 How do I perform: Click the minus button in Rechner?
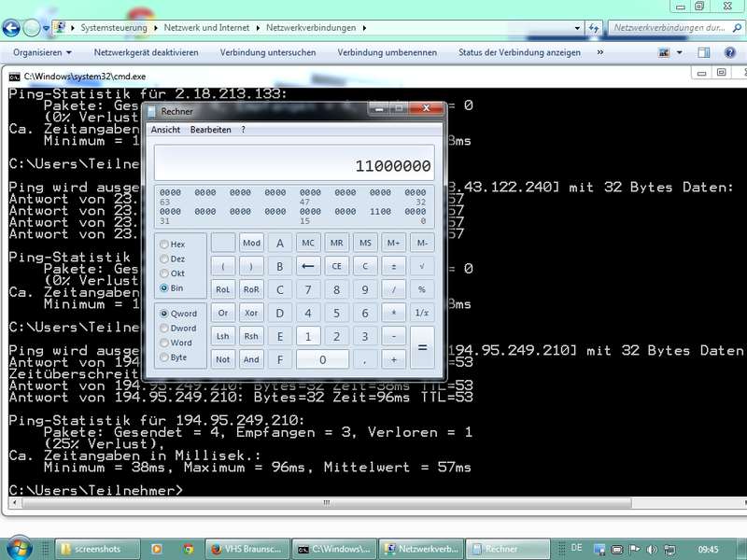coord(393,336)
